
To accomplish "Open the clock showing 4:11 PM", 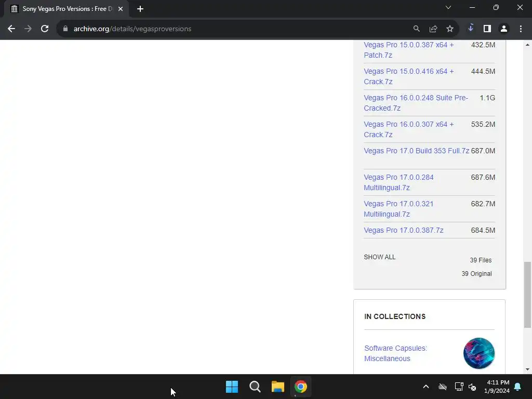I will point(497,387).
